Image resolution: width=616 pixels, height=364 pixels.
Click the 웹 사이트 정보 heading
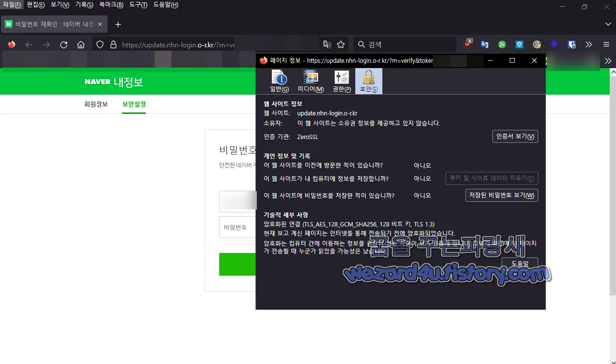283,104
